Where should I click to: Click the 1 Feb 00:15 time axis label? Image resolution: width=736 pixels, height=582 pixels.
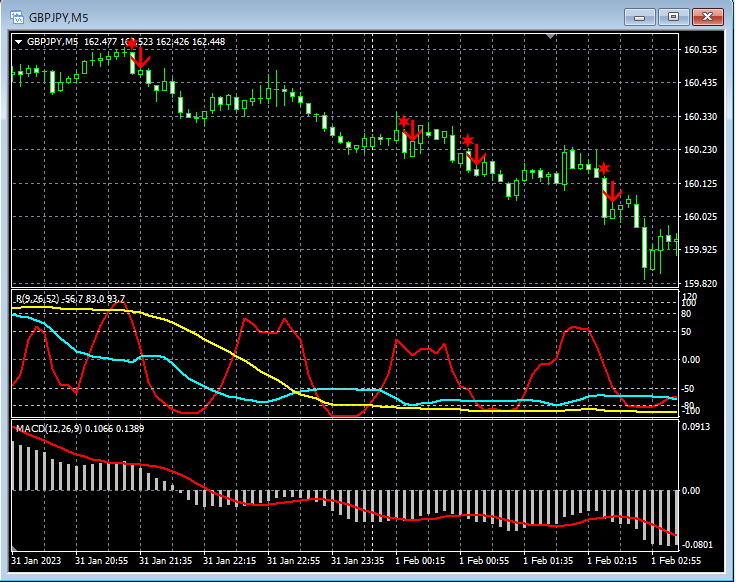(x=420, y=562)
